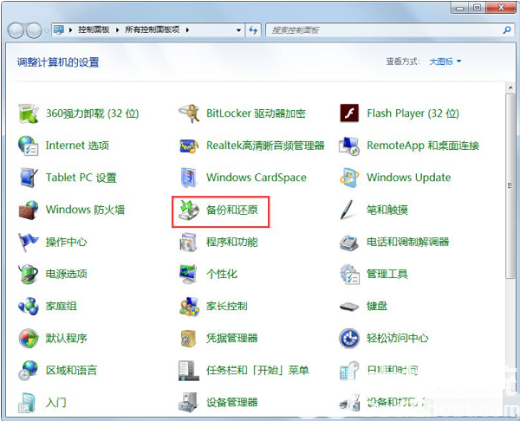Open the 大图标 view mode dropdown

445,61
